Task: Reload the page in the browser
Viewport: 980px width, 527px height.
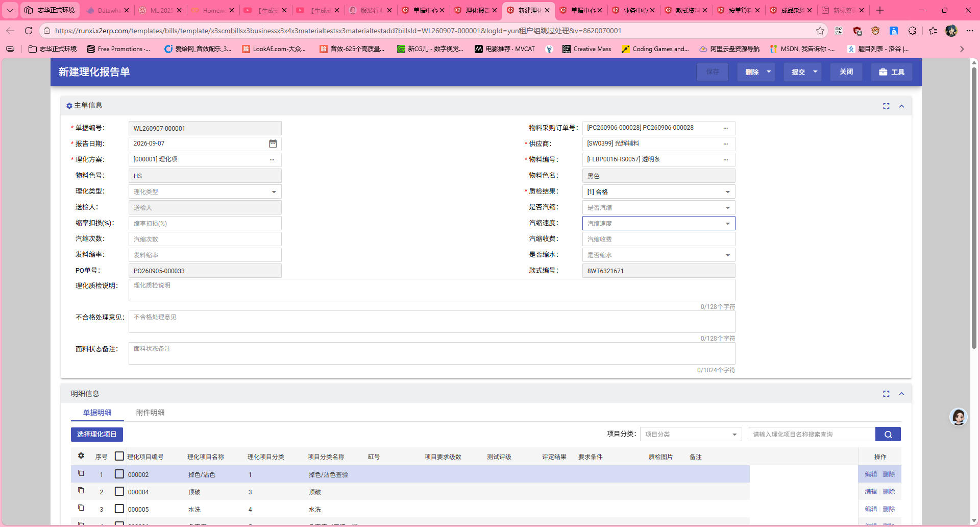Action: tap(29, 31)
